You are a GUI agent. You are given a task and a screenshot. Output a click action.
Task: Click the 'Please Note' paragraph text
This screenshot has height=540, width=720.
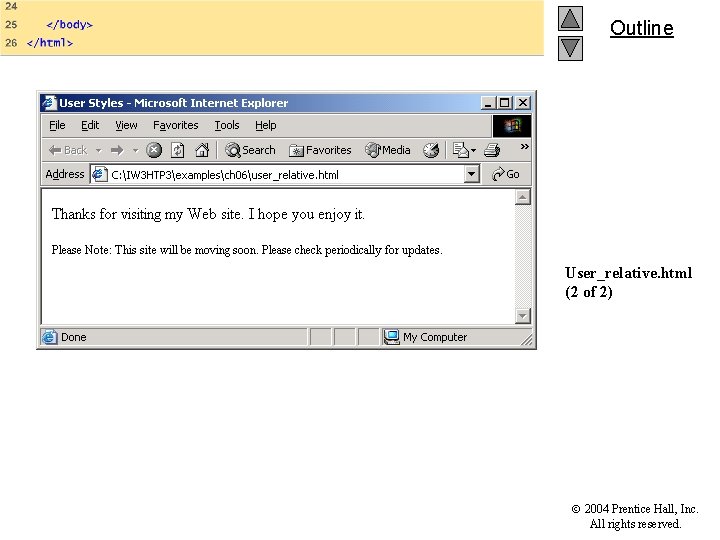[x=247, y=250]
